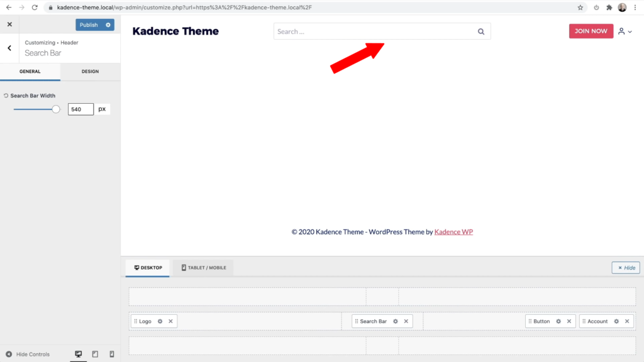Click the width value field showing 540
This screenshot has height=362, width=644.
tap(80, 109)
